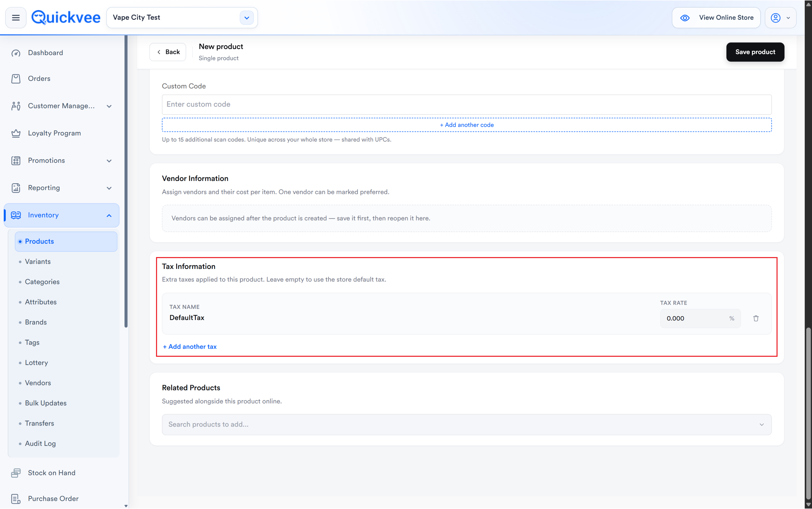Click the Orders bag icon
Image resolution: width=812 pixels, height=509 pixels.
point(16,79)
